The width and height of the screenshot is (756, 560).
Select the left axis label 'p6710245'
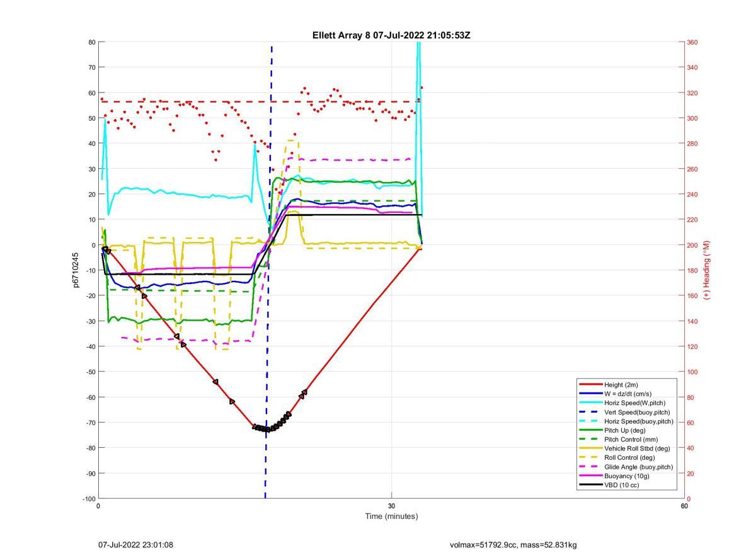pos(76,270)
